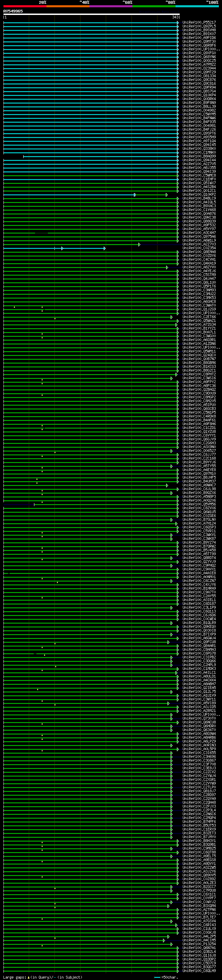This screenshot has height=980, width=222.
Task: Select hit label UniRef100_C2ET66
Action: tap(199, 317)
